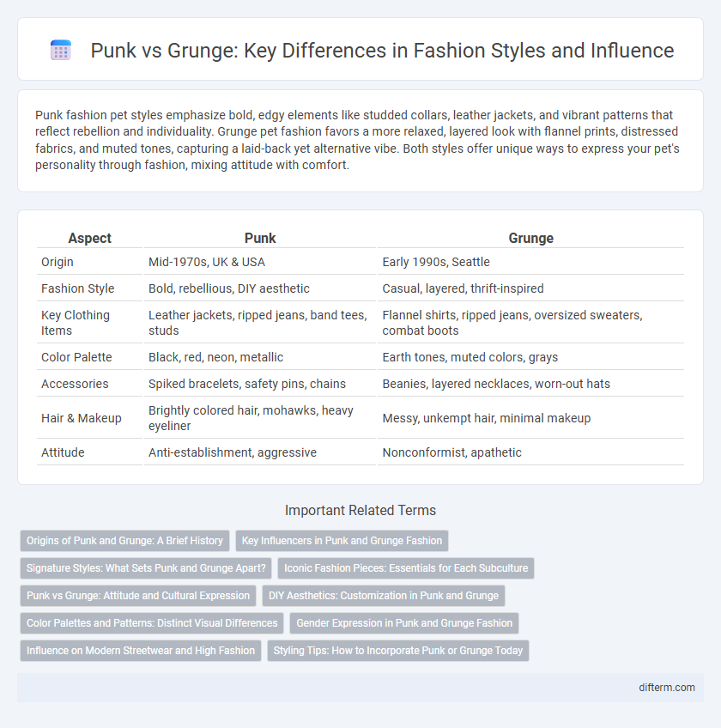Open the DIY Aesthetics tag
Image resolution: width=721 pixels, height=728 pixels.
[x=384, y=595]
